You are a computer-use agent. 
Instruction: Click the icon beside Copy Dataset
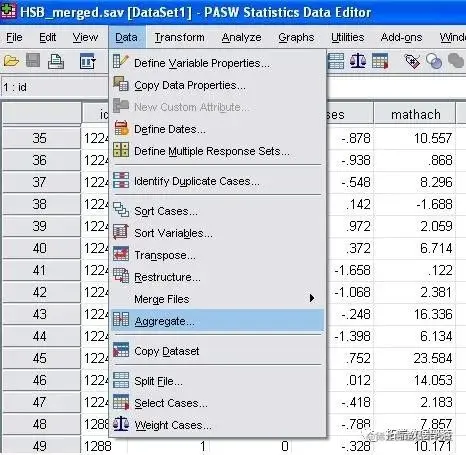(x=121, y=350)
